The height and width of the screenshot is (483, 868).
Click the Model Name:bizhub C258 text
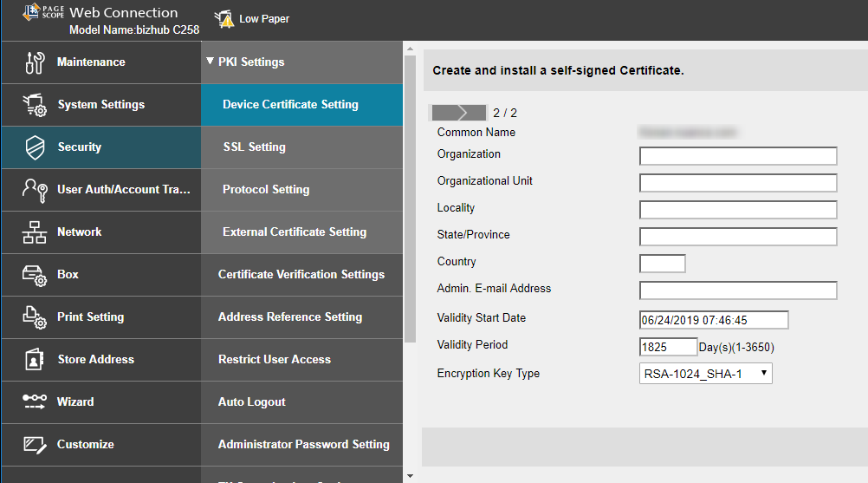tap(134, 29)
